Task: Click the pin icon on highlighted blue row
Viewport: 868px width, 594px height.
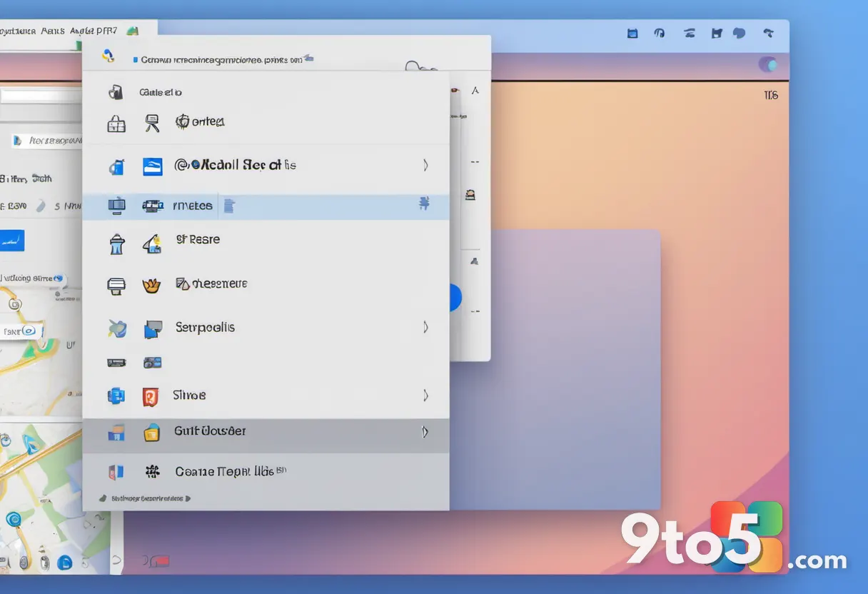Action: click(x=424, y=204)
